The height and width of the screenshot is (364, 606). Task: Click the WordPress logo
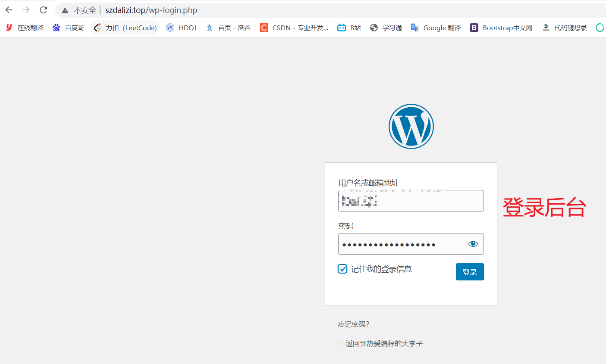[x=411, y=126]
